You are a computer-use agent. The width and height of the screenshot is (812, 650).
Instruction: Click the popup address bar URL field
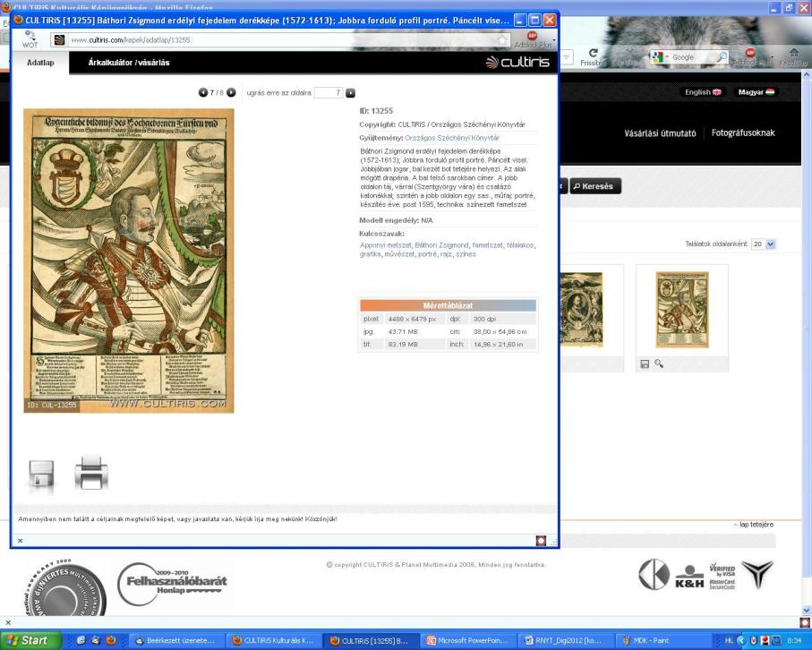[279, 40]
